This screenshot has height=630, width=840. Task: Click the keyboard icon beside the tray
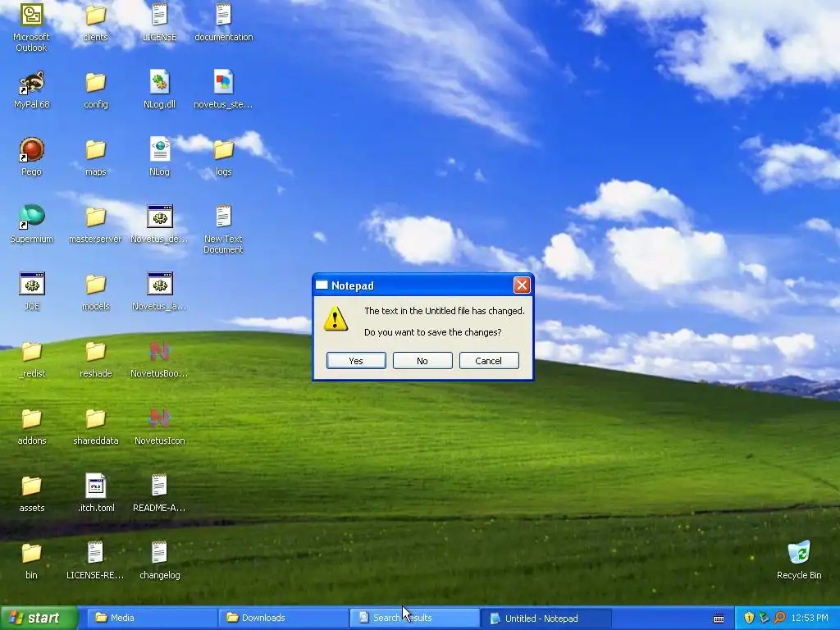coord(719,619)
